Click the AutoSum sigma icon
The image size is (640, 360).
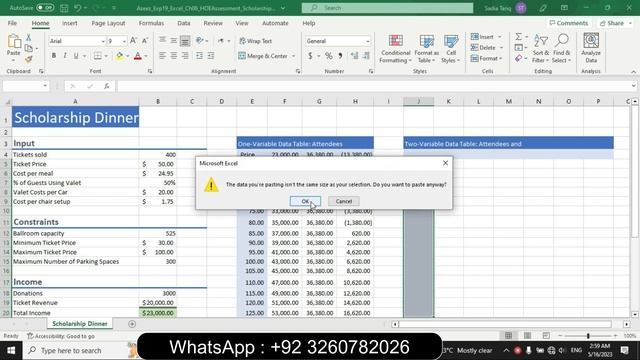(x=518, y=37)
